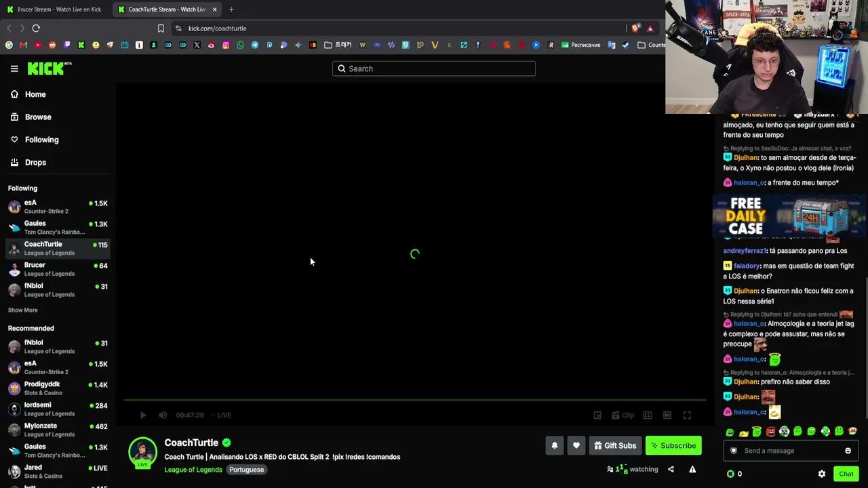Click the Free Daily Case banner
This screenshot has width=868, height=488.
click(790, 216)
